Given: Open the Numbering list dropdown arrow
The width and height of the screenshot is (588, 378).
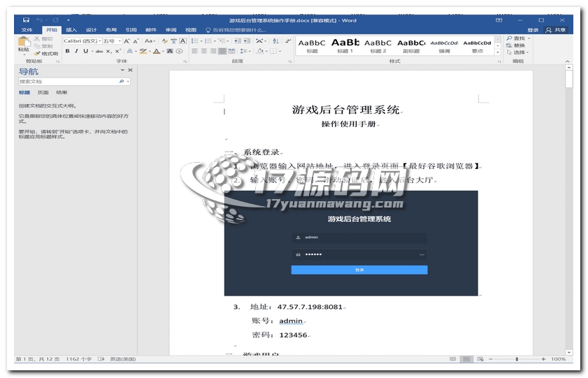Looking at the screenshot, I should [215, 41].
